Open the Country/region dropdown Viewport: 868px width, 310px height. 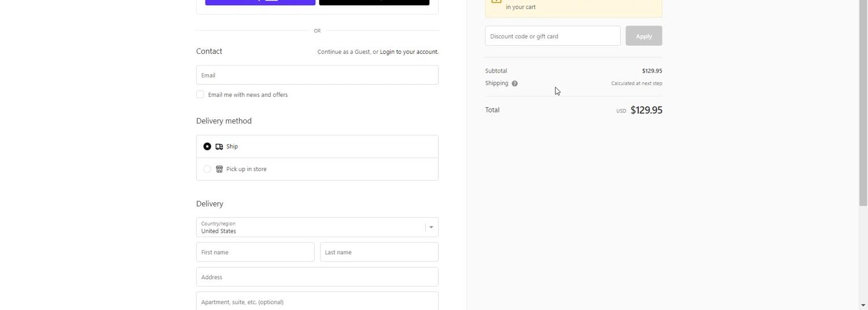pyautogui.click(x=311, y=227)
